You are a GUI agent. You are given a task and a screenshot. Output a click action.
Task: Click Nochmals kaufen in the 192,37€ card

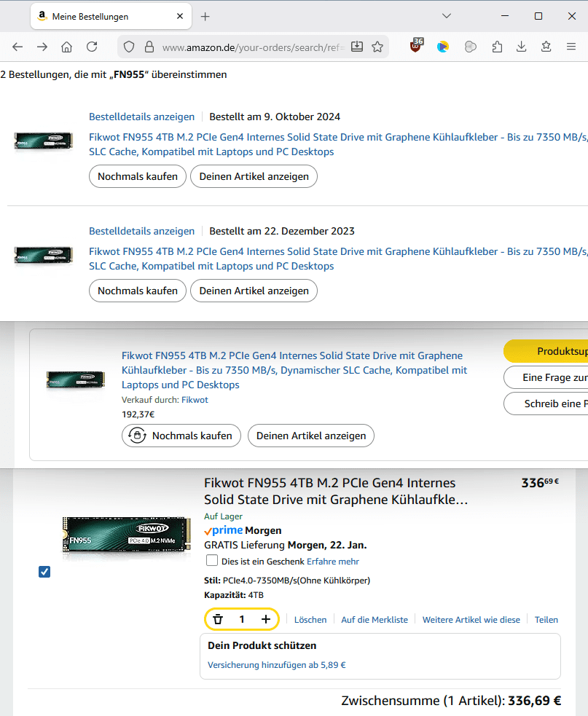pyautogui.click(x=181, y=436)
